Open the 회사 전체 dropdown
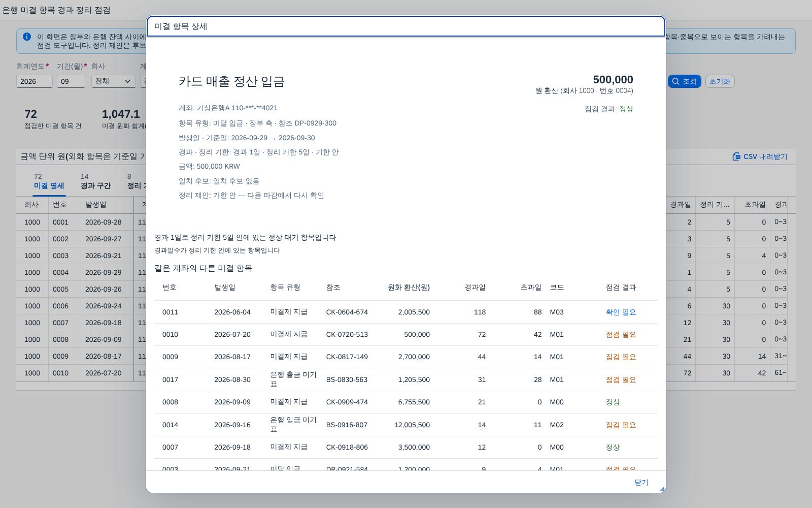The width and height of the screenshot is (812, 508). 113,81
